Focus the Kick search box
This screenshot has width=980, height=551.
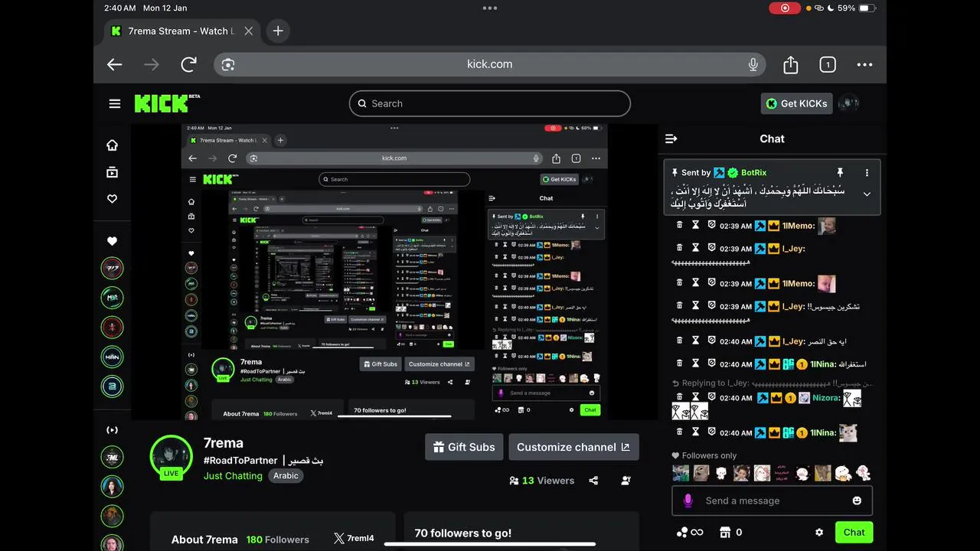pyautogui.click(x=490, y=103)
